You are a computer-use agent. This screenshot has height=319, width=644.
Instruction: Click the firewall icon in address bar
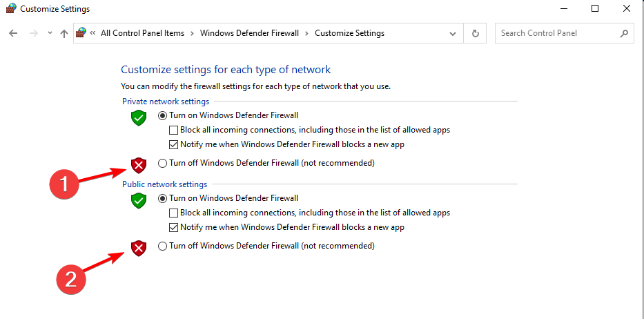[x=82, y=33]
